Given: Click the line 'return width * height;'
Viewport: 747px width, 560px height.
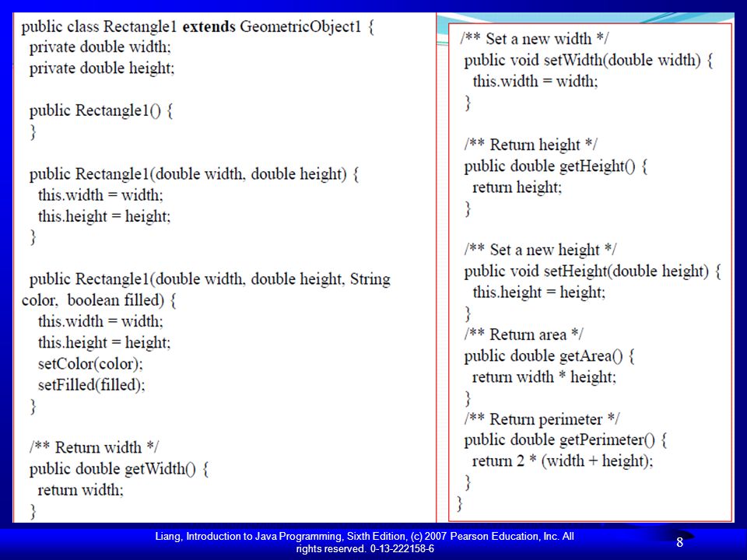Looking at the screenshot, I should coord(544,377).
